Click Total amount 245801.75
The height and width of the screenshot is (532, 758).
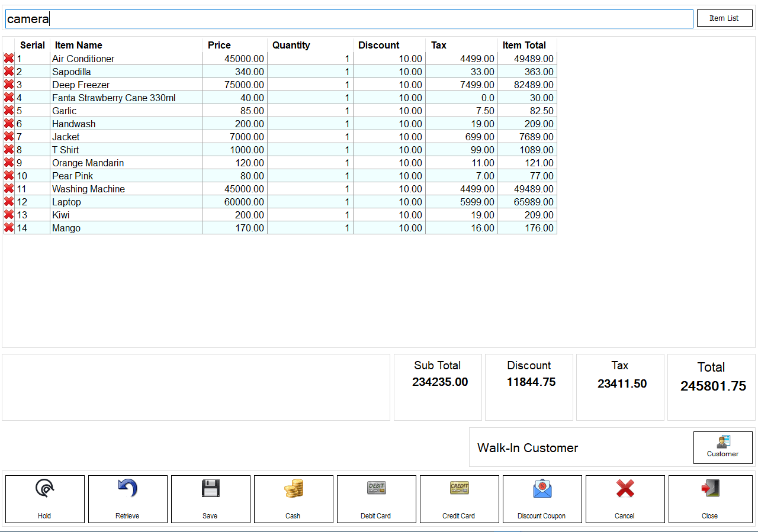(x=713, y=386)
